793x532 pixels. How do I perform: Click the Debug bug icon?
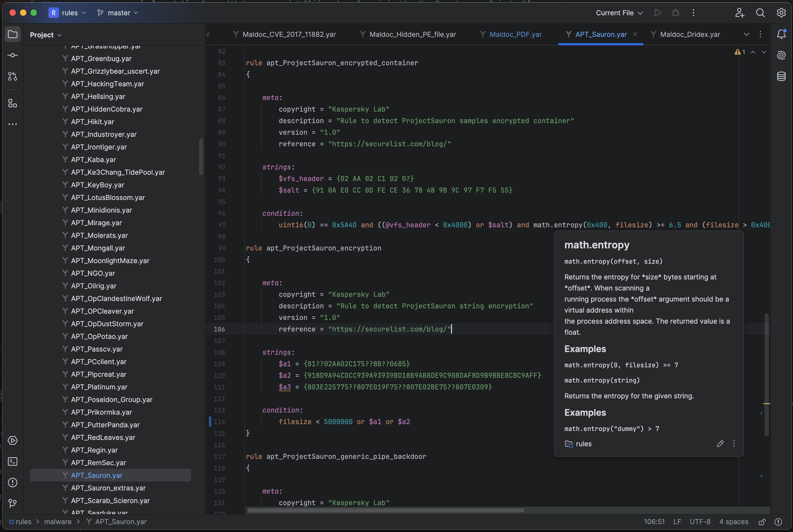(x=676, y=13)
